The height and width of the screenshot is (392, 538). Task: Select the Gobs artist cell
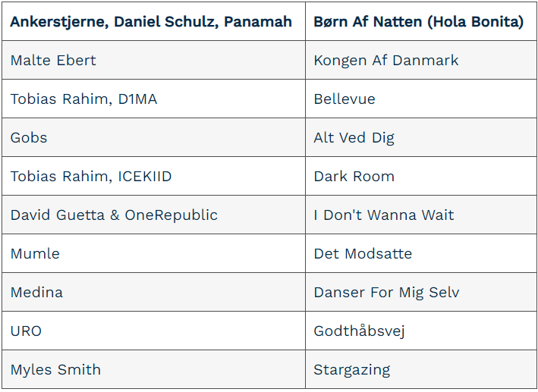coord(153,137)
